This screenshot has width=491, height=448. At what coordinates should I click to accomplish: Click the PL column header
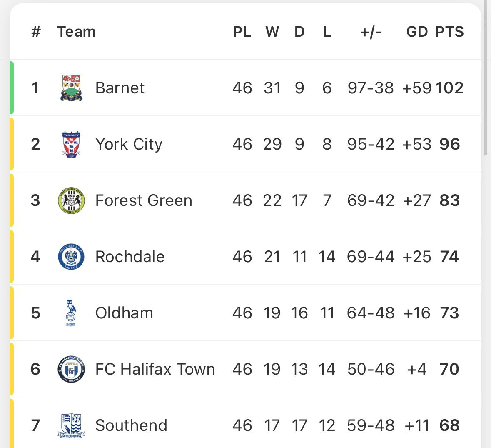(x=242, y=32)
